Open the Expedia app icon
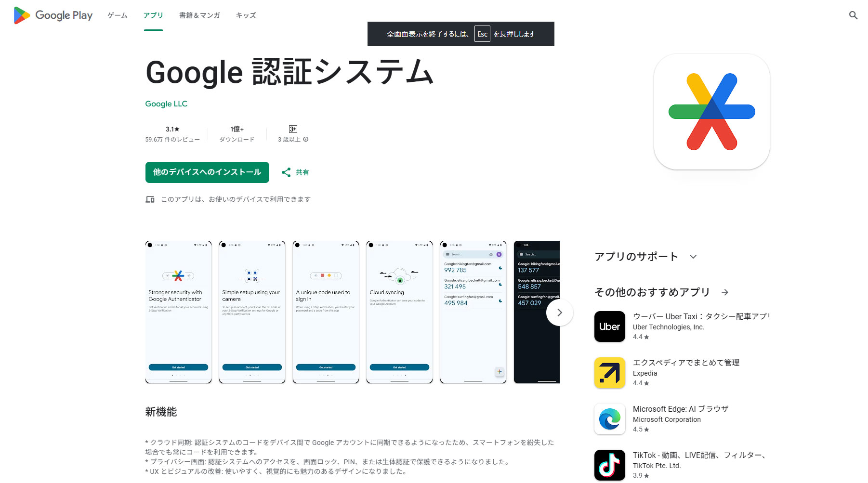Screen dimensions: 868x483 [609, 373]
